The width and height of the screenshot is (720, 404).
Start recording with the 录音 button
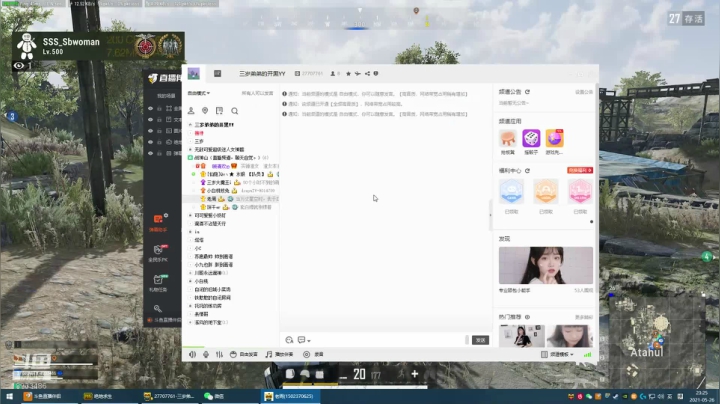click(313, 354)
